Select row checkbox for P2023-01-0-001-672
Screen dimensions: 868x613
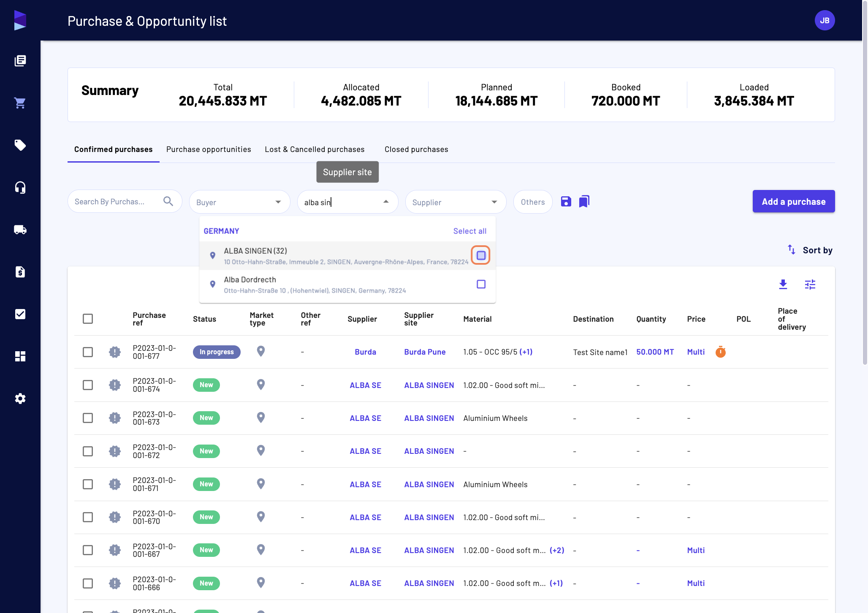pos(87,451)
